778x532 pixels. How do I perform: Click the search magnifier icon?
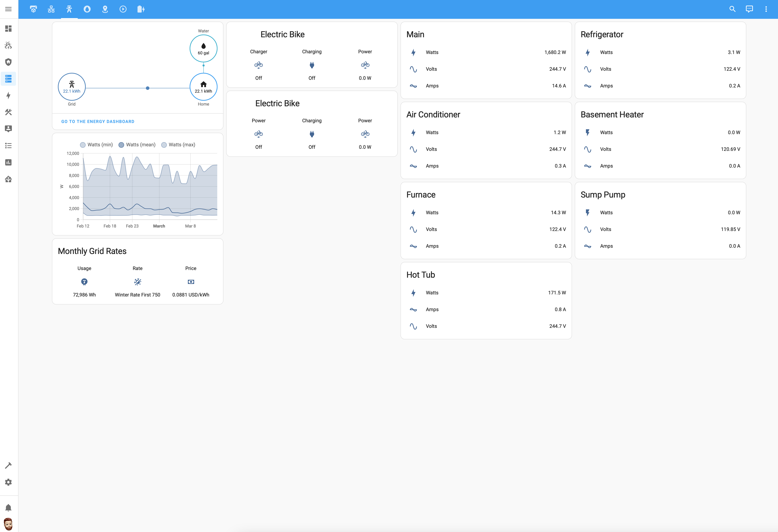(733, 9)
